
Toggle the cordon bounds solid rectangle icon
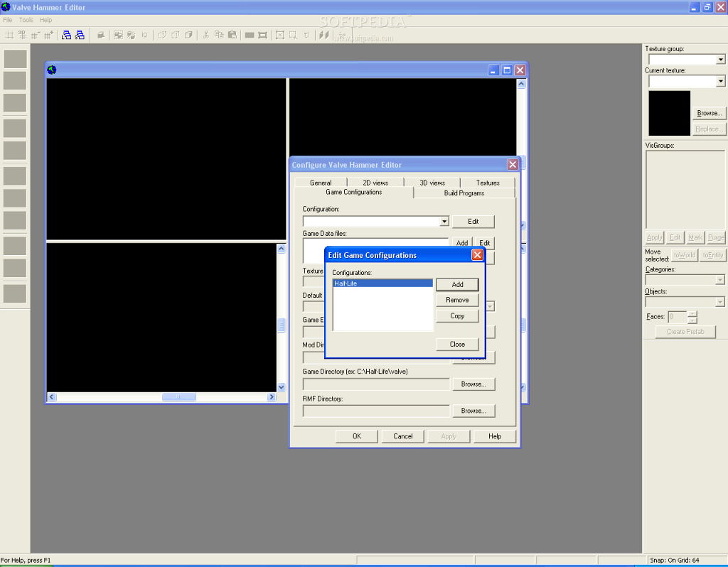click(x=250, y=35)
